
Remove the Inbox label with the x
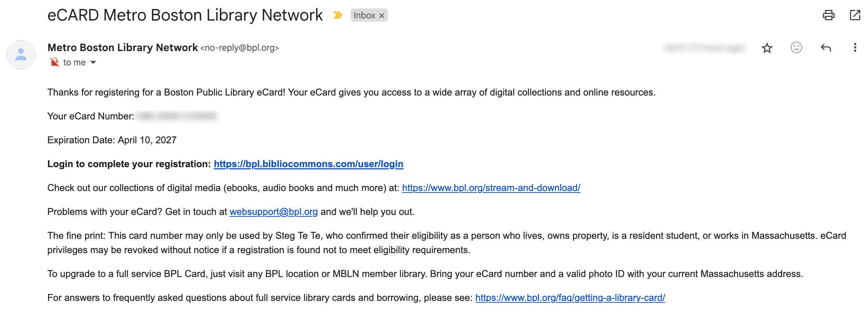(382, 15)
